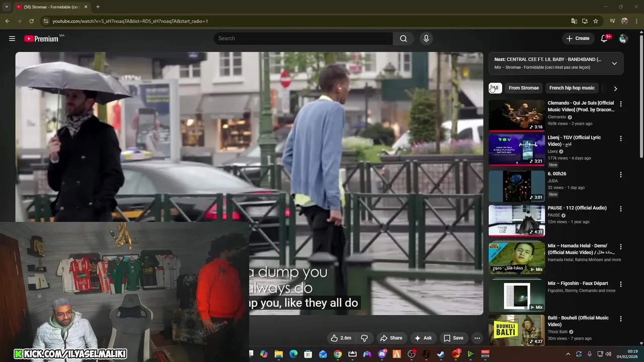The image size is (644, 362).
Task: Go to YouTube Premium home logo
Action: coord(41,39)
